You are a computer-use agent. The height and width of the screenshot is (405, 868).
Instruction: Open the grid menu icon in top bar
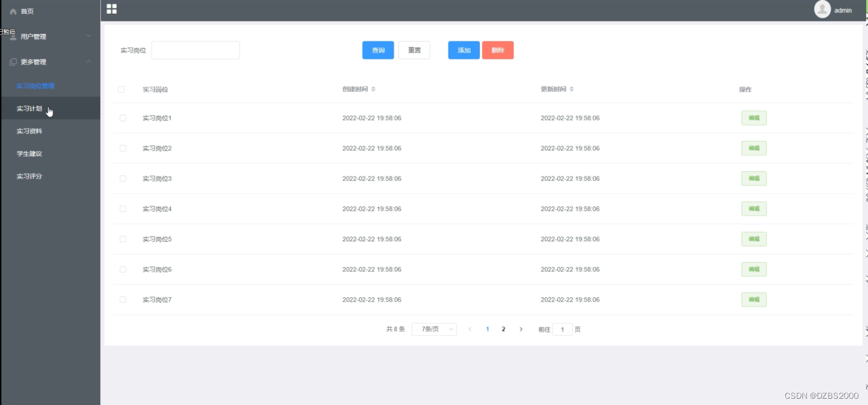click(111, 9)
